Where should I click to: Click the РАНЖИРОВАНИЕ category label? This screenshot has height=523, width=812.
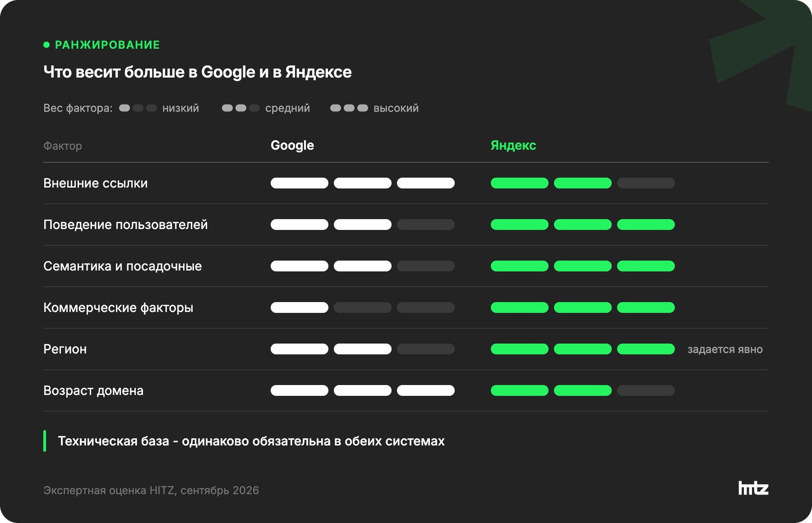pyautogui.click(x=107, y=45)
